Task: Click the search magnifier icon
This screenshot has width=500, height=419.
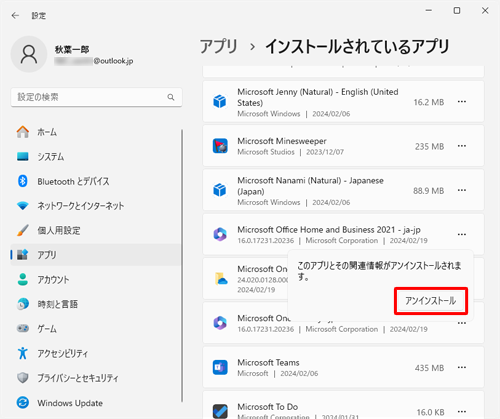Action: pyautogui.click(x=171, y=97)
